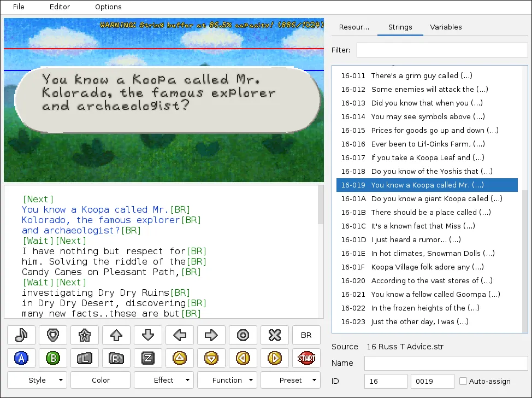The height and width of the screenshot is (398, 532).
Task: Click the BR line break button
Action: pos(306,335)
